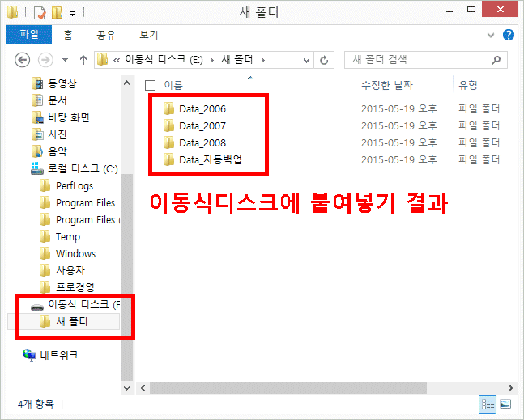This screenshot has height=420, width=524.
Task: Click the modified date of Data_2006
Action: pos(403,108)
